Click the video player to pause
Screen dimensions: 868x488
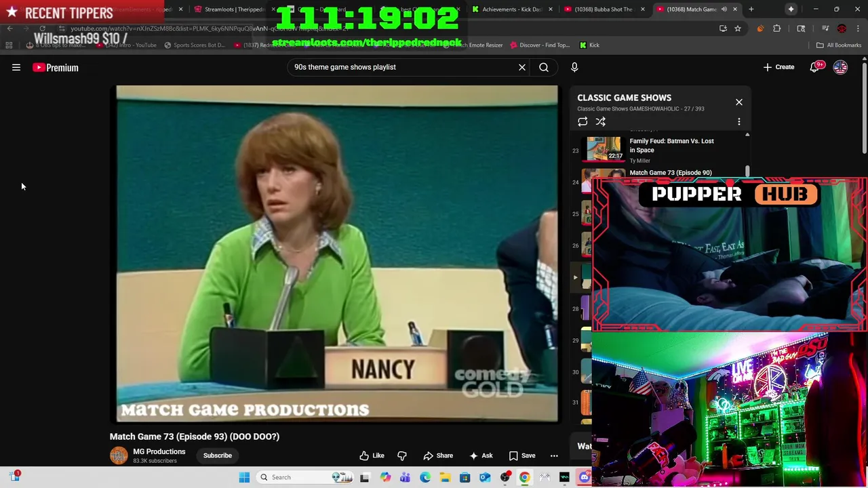pos(337,253)
